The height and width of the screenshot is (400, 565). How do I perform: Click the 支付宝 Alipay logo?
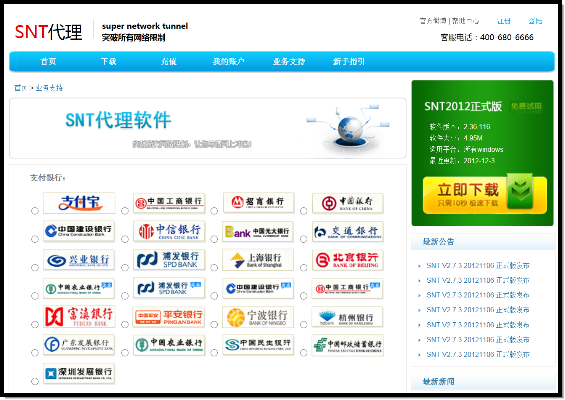point(79,203)
